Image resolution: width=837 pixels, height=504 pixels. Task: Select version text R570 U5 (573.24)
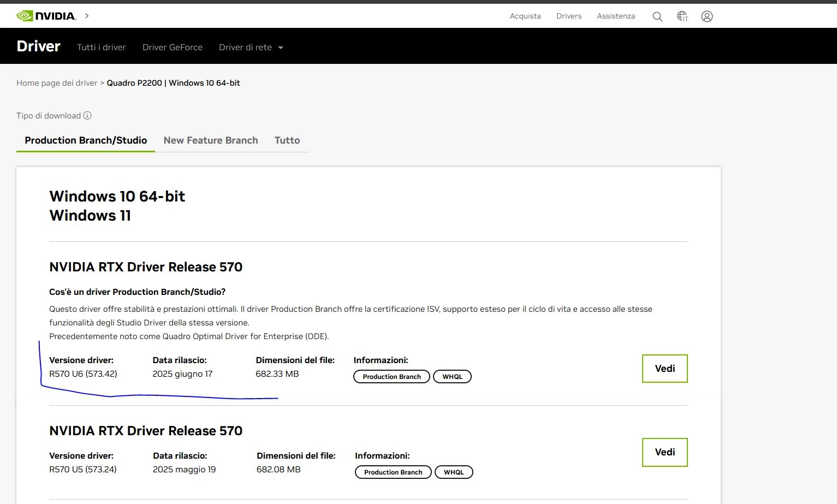click(83, 470)
